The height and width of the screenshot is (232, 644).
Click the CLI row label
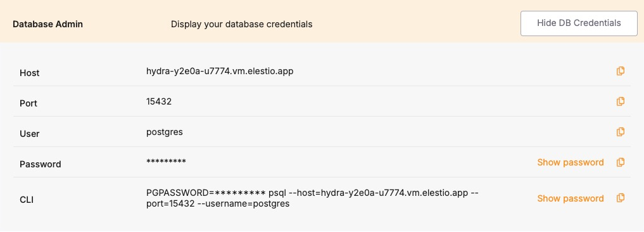click(x=27, y=200)
